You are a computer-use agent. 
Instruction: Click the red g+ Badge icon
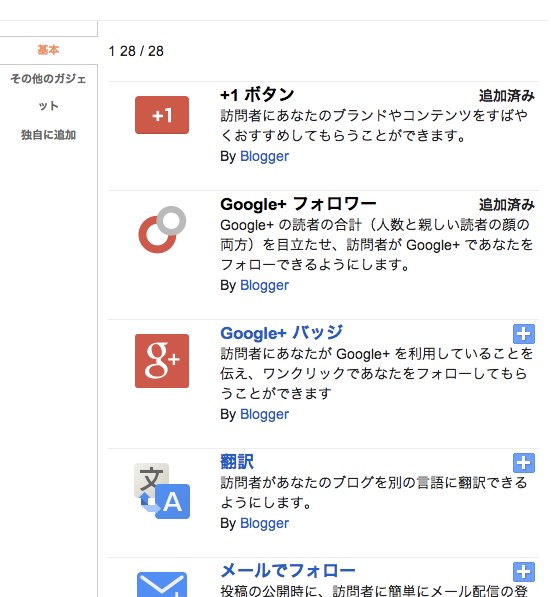coord(162,361)
